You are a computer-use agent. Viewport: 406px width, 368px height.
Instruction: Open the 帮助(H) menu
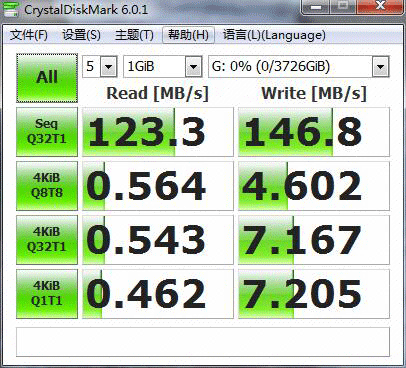(188, 35)
